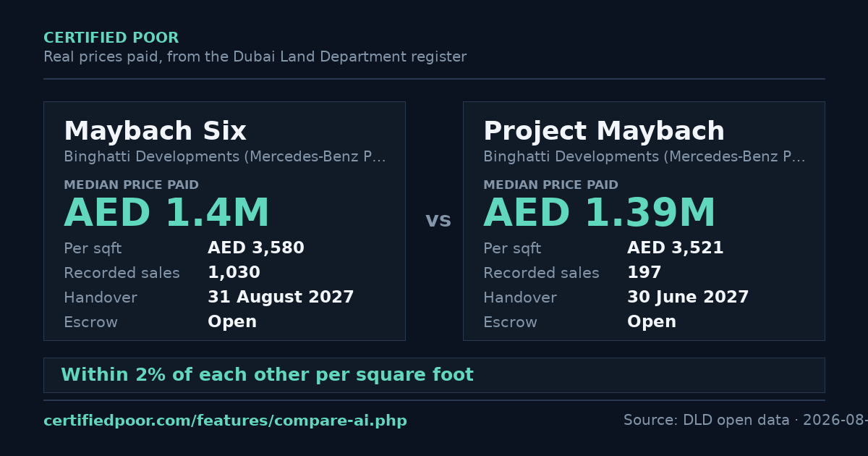The height and width of the screenshot is (456, 868).
Task: Click the 'vs' separator between cards
Action: tap(438, 220)
